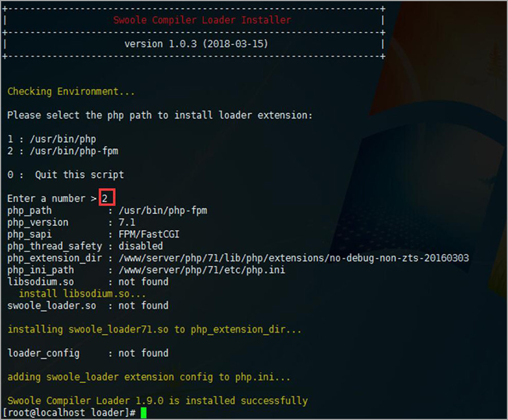Select the path "/www/server/php/71/etc/php.ini"

point(202,270)
